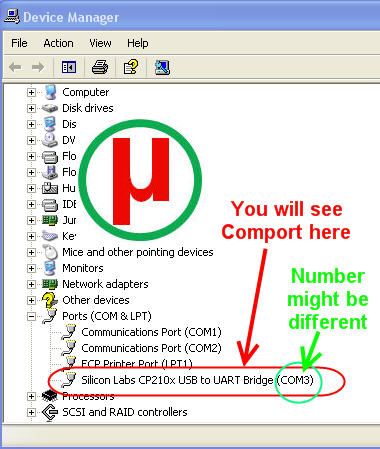Select the Network adapters tree item
Image resolution: width=380 pixels, height=449 pixels.
pos(105,284)
